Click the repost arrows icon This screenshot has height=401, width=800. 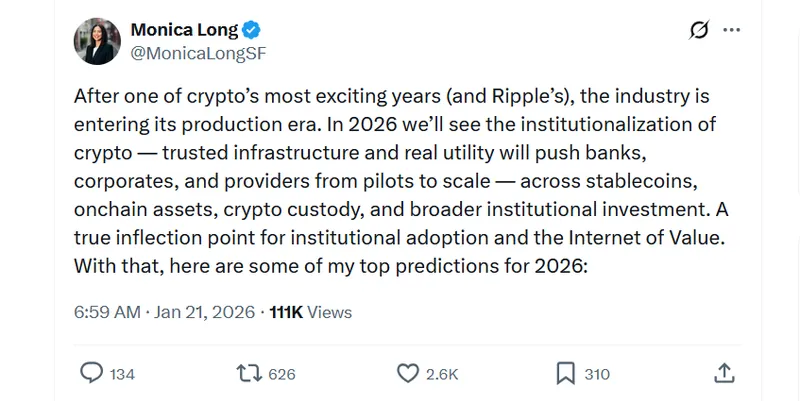click(x=248, y=373)
